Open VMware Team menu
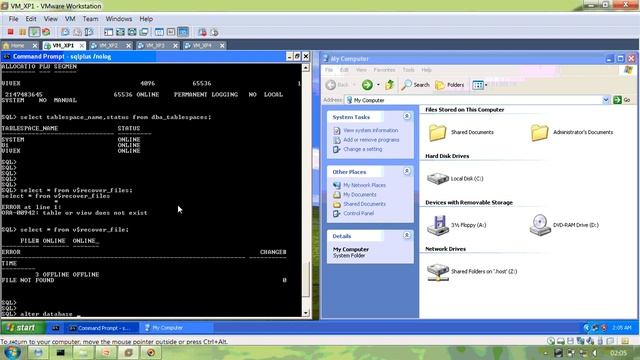The width and height of the screenshot is (640, 360). (90, 19)
